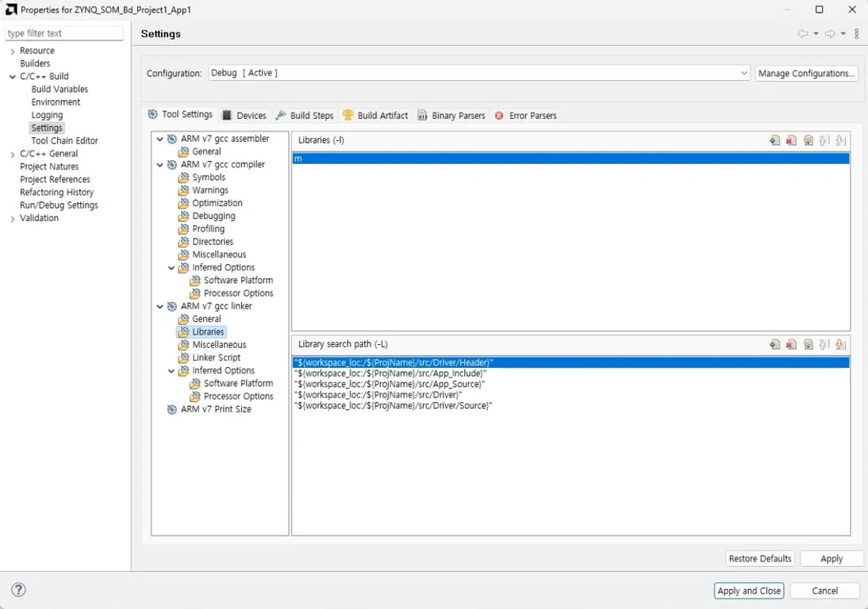
Task: Click Manage Configurations button
Action: point(807,73)
